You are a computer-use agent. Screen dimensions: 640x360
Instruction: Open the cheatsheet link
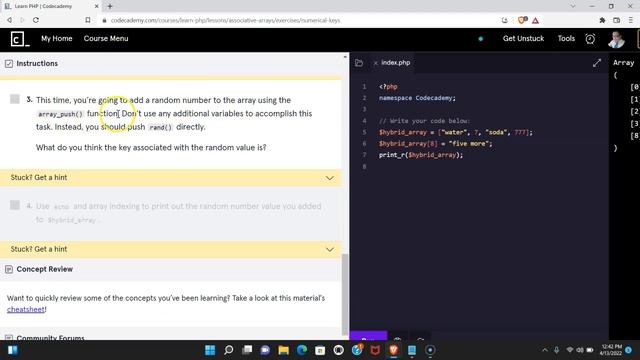25,309
